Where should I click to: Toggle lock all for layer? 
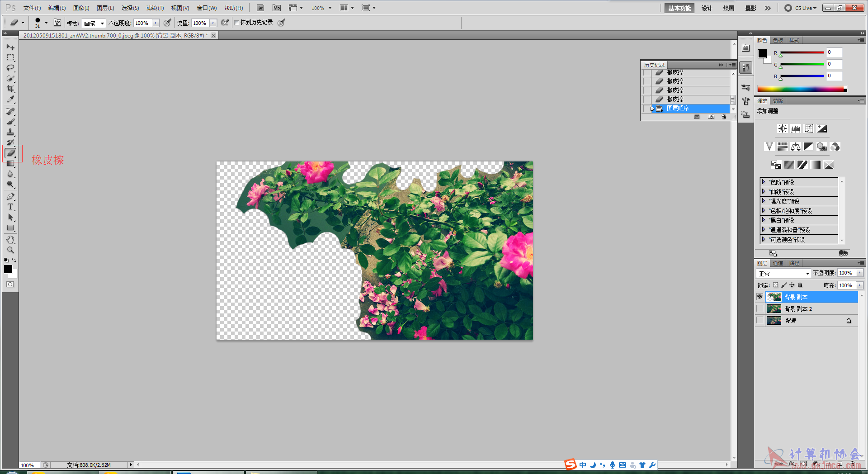(800, 285)
